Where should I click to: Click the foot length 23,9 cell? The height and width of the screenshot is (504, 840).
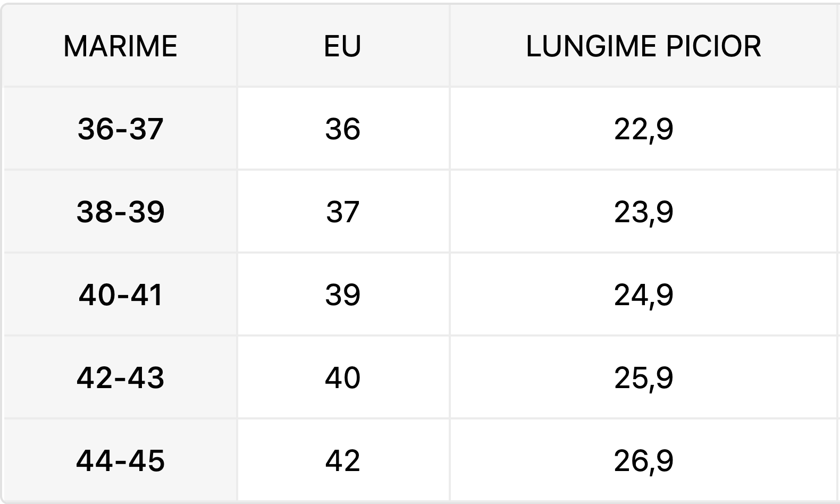(x=644, y=212)
